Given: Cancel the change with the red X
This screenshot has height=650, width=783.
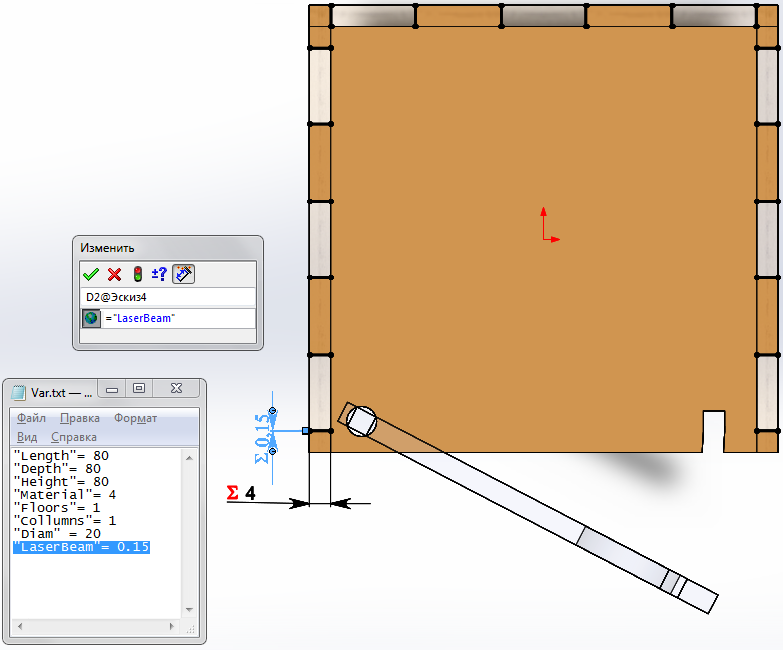Looking at the screenshot, I should (114, 274).
